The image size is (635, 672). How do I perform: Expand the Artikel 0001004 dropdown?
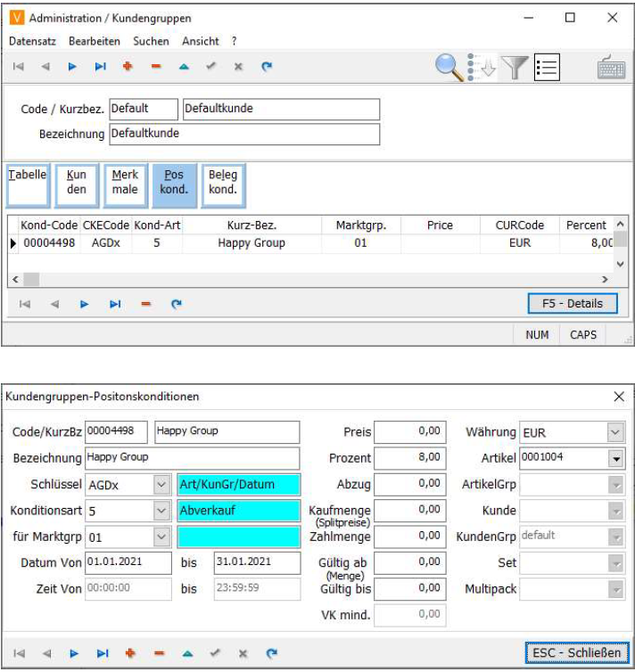(614, 459)
